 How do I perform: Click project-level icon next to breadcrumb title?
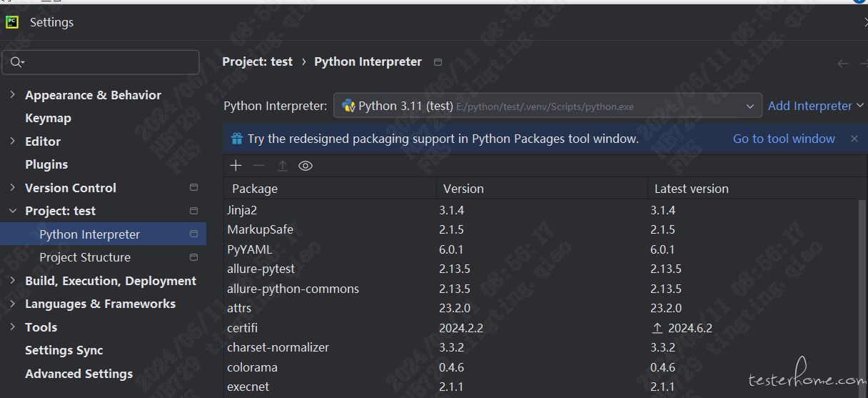pos(438,62)
